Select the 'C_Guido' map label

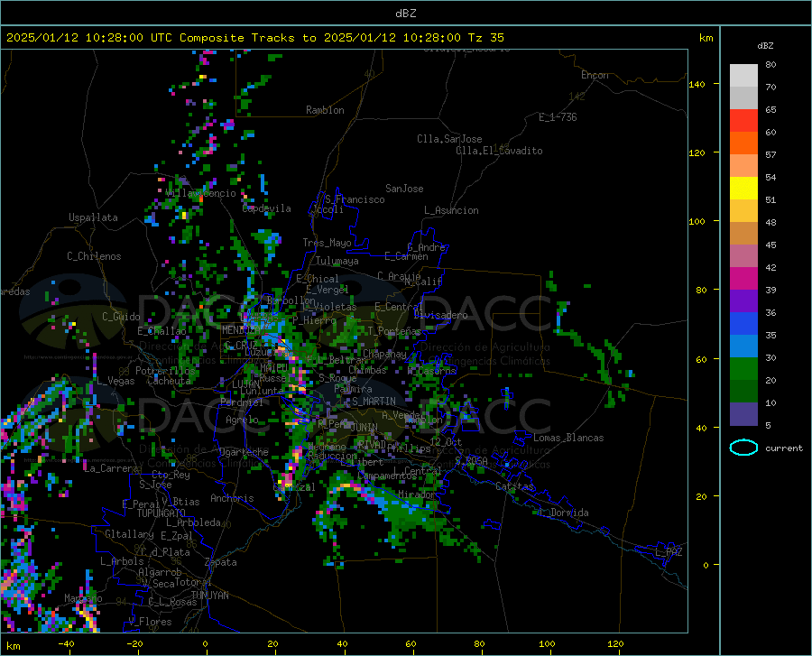pos(121,317)
